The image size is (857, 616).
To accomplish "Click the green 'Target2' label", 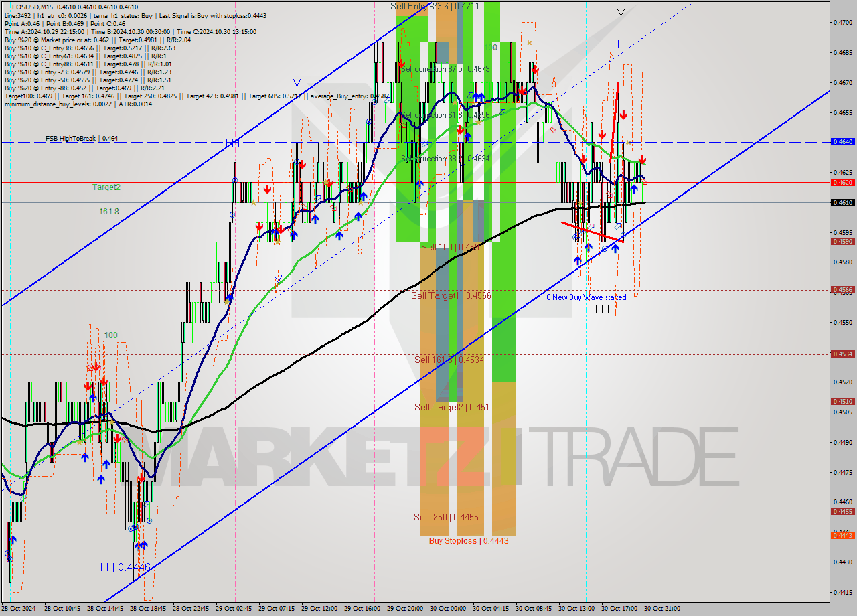I will coord(106,187).
